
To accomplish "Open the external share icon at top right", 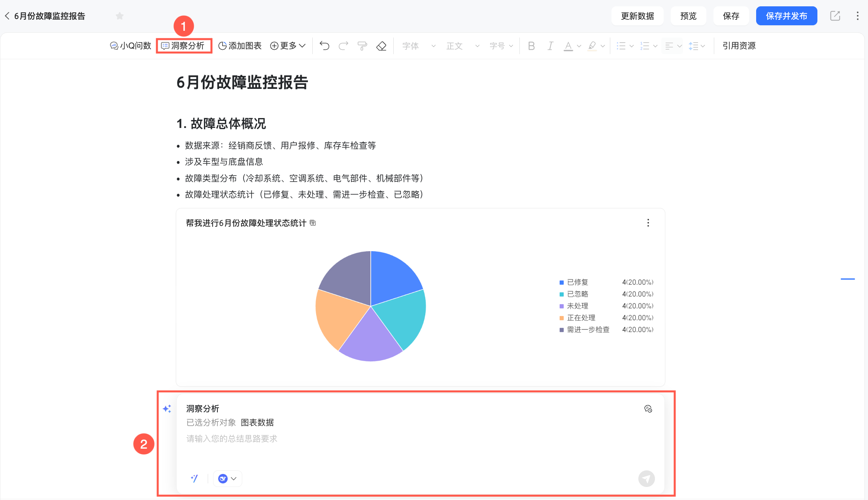I will tap(835, 16).
